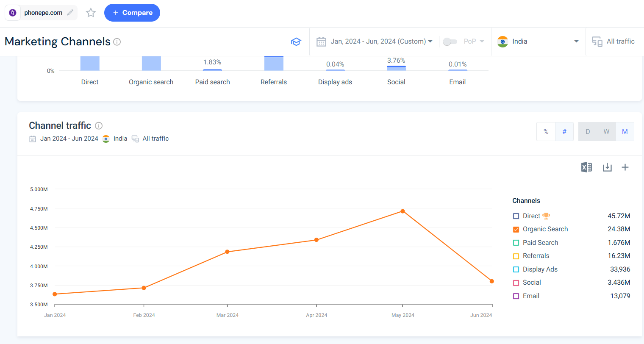Click the Feb 2024 data point
This screenshot has width=644, height=344.
(x=144, y=288)
